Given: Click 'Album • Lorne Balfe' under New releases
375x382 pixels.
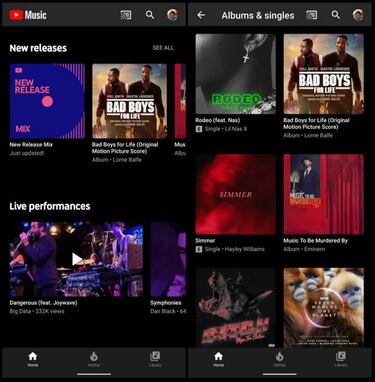Looking at the screenshot, I should point(117,160).
